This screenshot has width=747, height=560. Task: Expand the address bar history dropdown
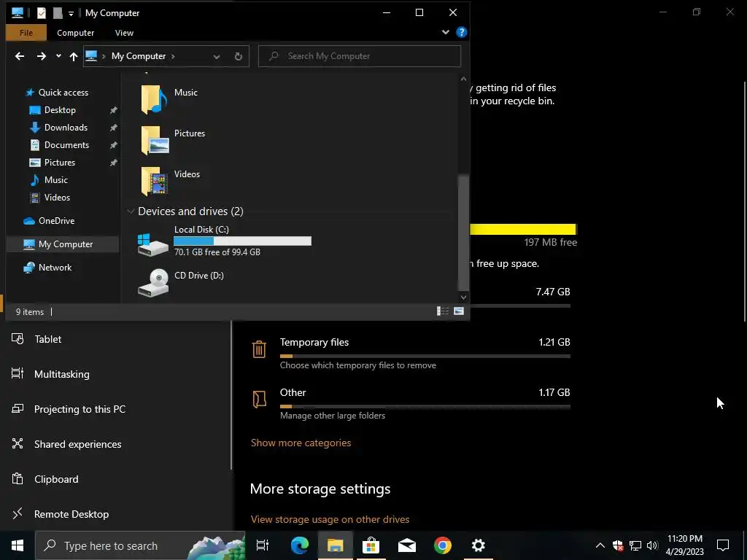tap(216, 57)
